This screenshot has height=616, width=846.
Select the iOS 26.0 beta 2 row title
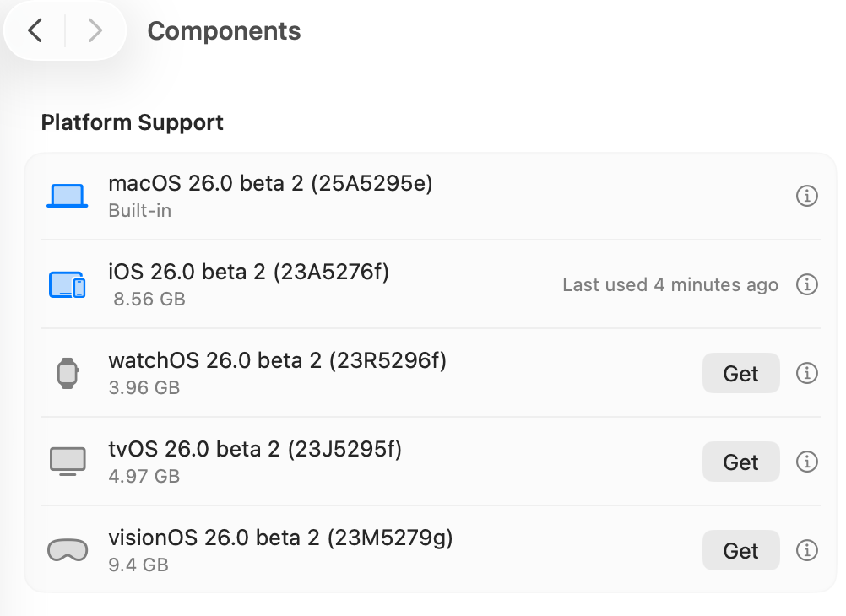(248, 272)
